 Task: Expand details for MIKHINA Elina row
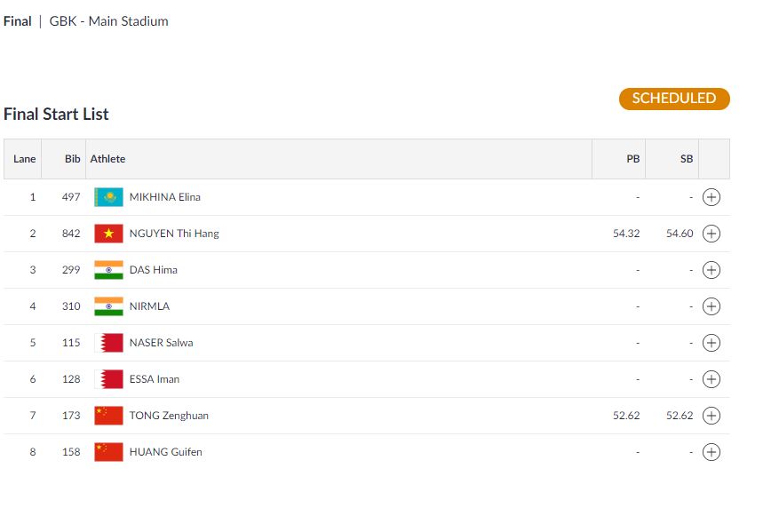(x=711, y=197)
